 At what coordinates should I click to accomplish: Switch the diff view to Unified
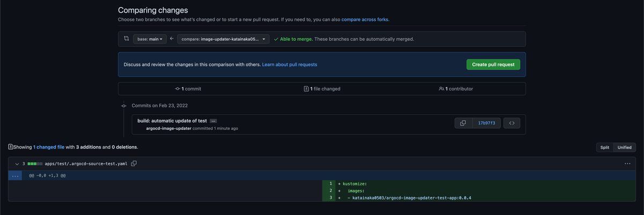click(x=625, y=147)
